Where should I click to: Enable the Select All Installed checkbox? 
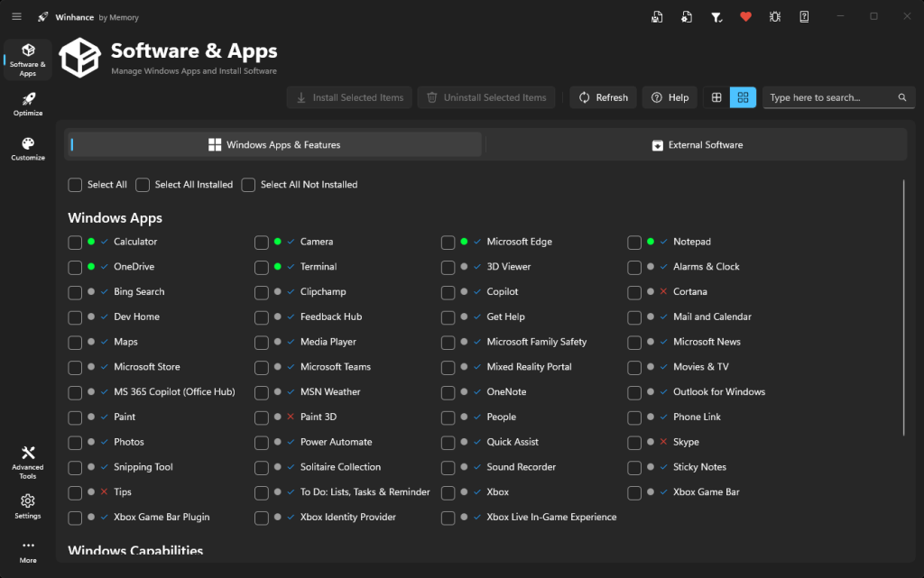[143, 184]
